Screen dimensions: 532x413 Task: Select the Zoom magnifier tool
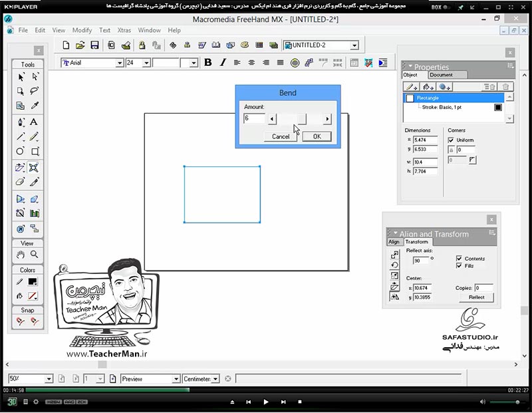tap(35, 254)
